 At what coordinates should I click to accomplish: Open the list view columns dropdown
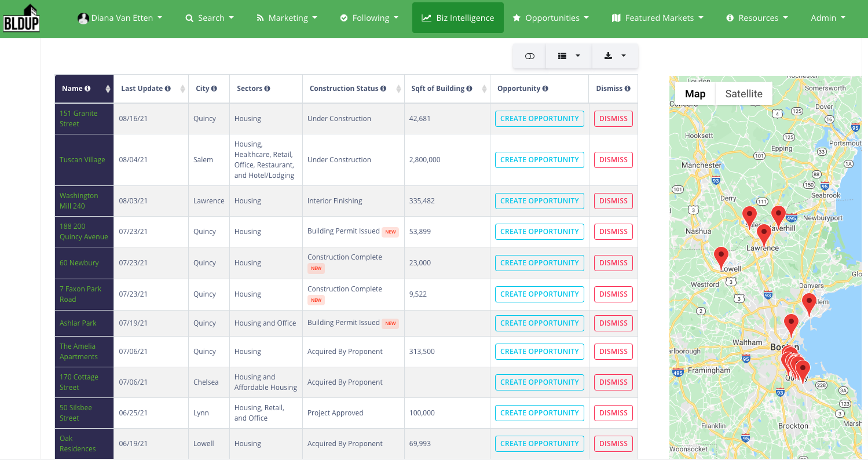point(569,56)
